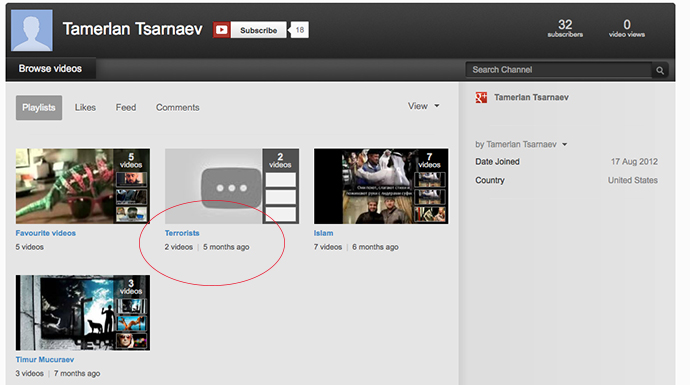Click the red YouTube play icon
690x385 pixels.
(221, 30)
